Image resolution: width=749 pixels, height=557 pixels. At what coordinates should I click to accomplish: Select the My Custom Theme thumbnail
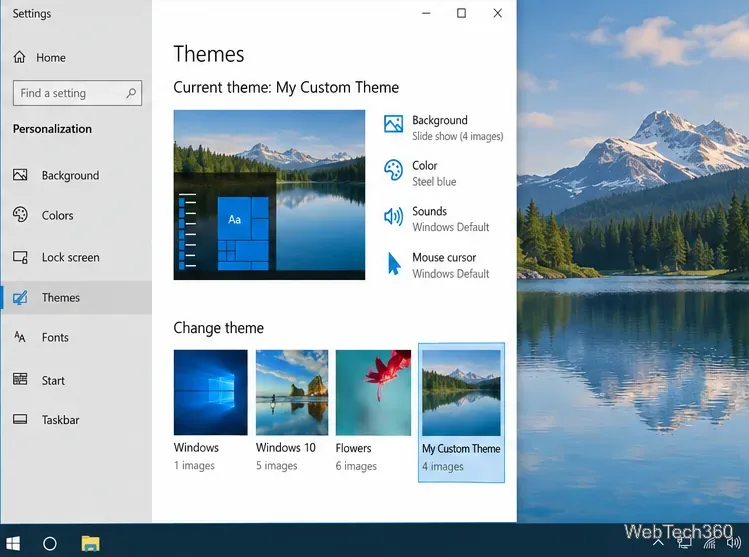click(x=461, y=413)
